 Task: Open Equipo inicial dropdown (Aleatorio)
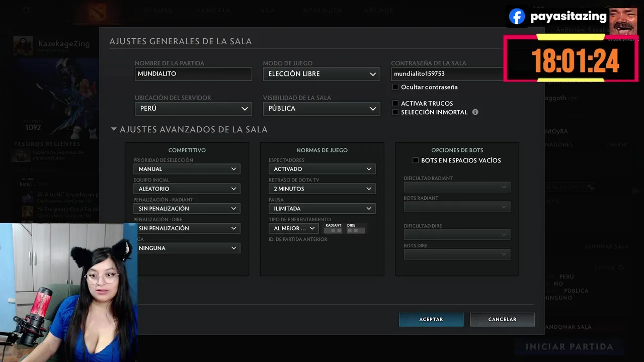[187, 189]
